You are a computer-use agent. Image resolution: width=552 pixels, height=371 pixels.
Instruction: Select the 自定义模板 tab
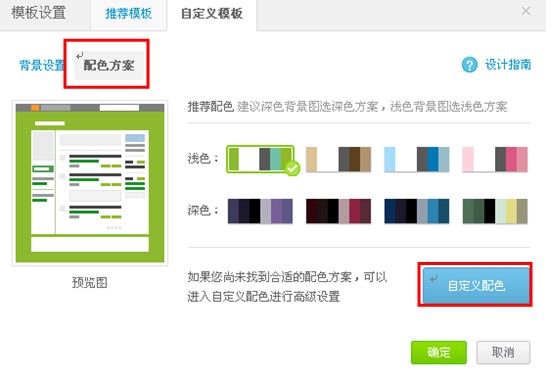pyautogui.click(x=212, y=14)
